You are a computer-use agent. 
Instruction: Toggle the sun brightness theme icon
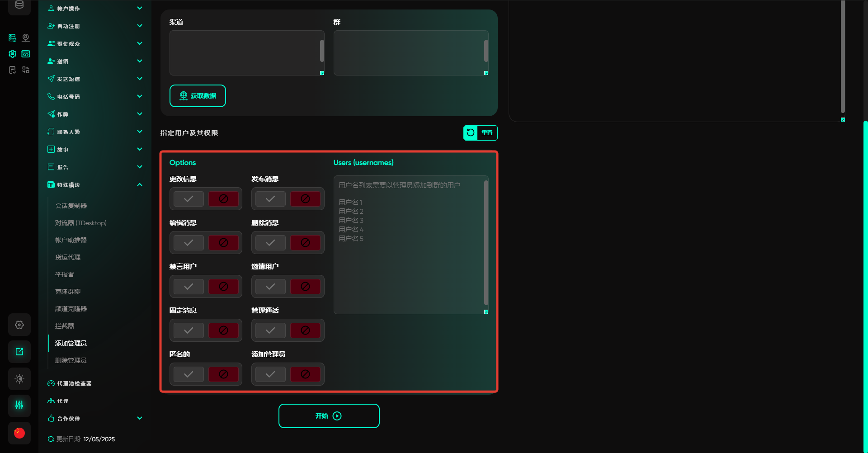click(x=19, y=379)
